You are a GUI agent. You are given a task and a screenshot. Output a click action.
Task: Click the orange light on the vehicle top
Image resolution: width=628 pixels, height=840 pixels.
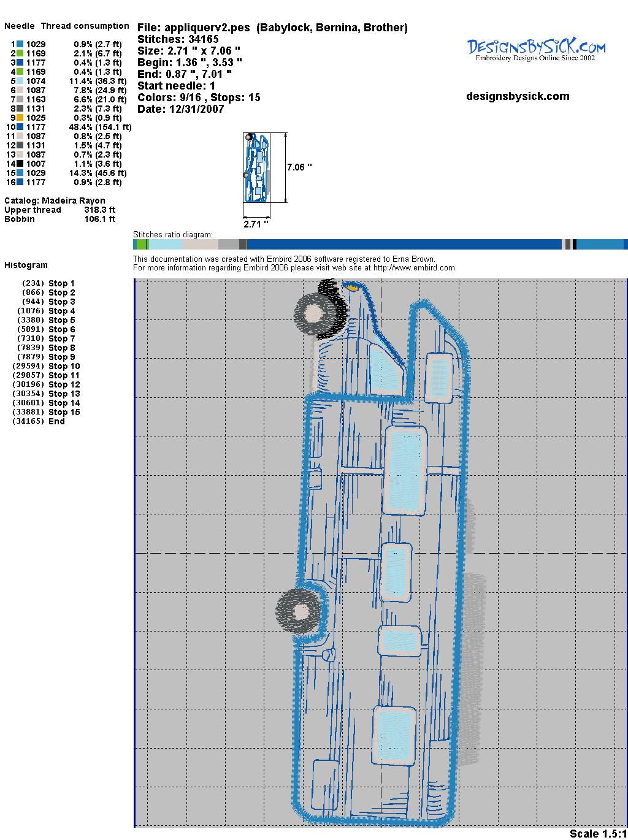coord(352,286)
